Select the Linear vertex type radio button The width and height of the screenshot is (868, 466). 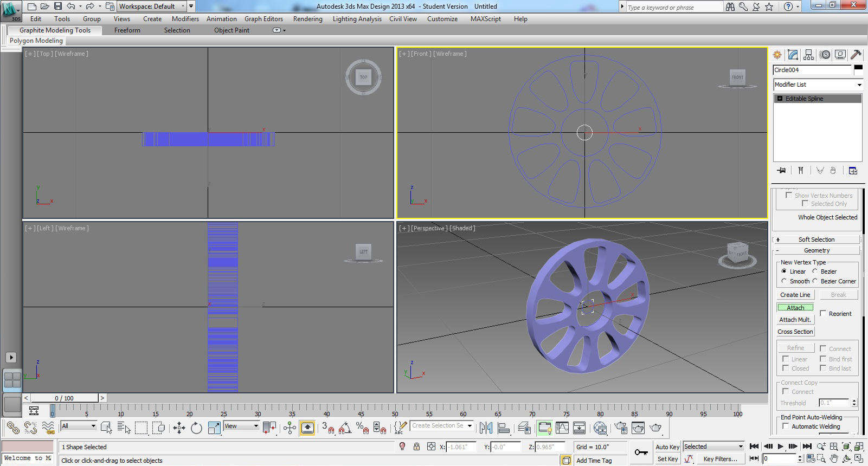784,271
